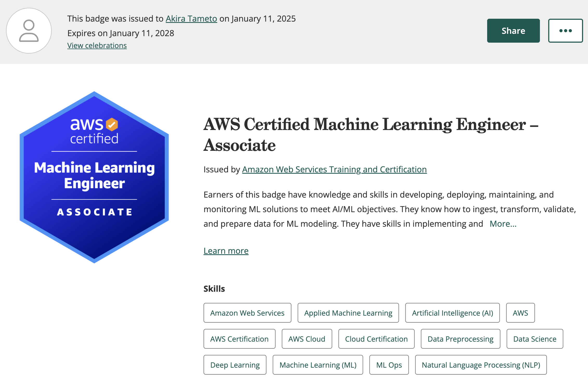Open the AWS Certification skill tag
Viewport: 588px width, 377px height.
pos(239,339)
